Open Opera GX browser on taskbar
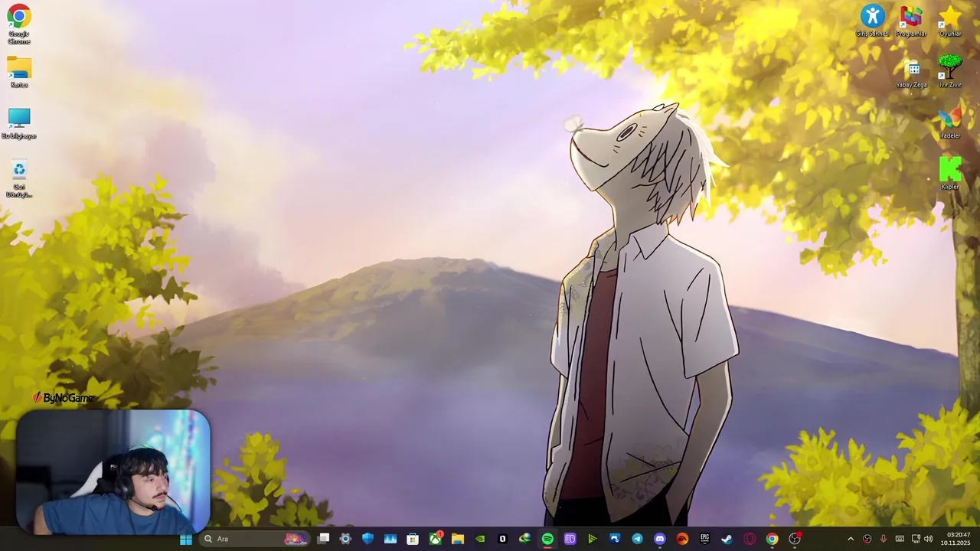Screen dimensions: 980x551 (750, 539)
